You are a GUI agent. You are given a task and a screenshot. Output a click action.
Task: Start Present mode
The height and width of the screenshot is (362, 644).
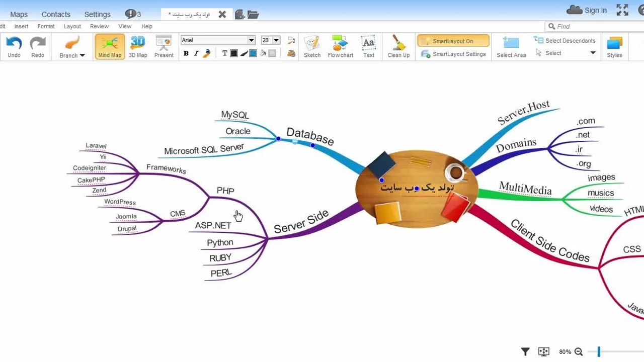(x=164, y=46)
